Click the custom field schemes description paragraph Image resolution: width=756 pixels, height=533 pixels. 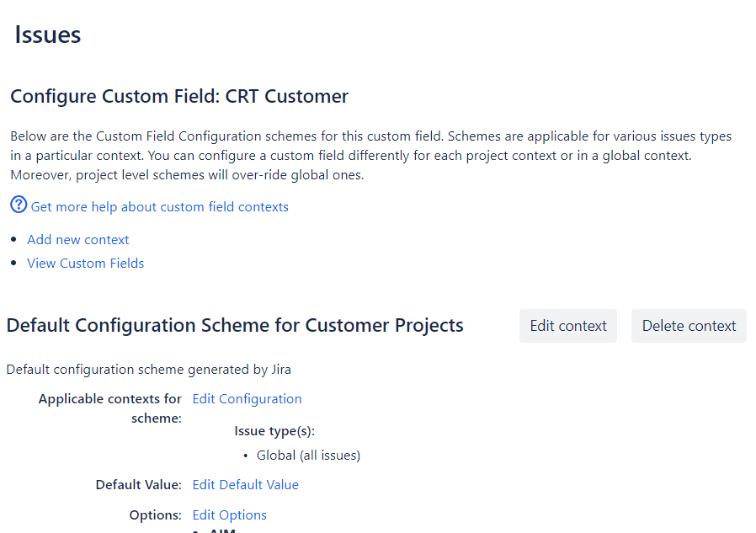click(x=370, y=156)
